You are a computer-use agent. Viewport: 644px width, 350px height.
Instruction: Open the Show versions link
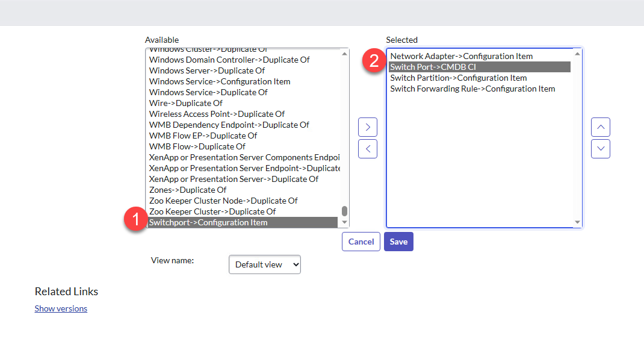click(x=61, y=308)
